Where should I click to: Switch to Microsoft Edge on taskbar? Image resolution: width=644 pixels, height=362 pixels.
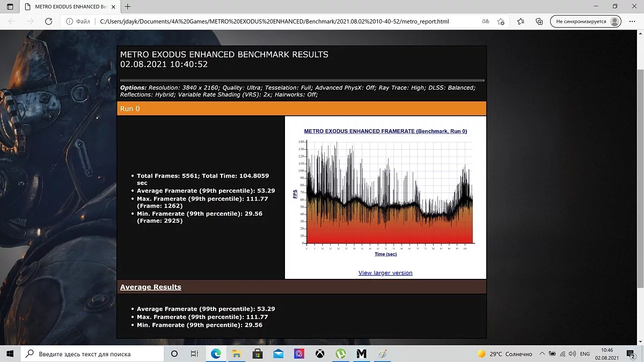(216, 354)
